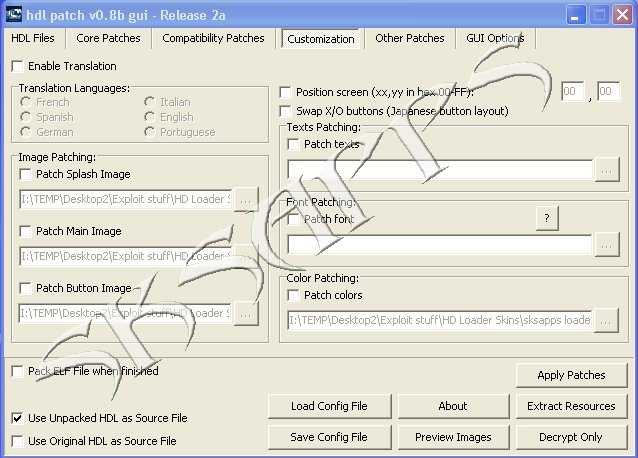Click the color patching path field
638x458 pixels.
pyautogui.click(x=440, y=321)
